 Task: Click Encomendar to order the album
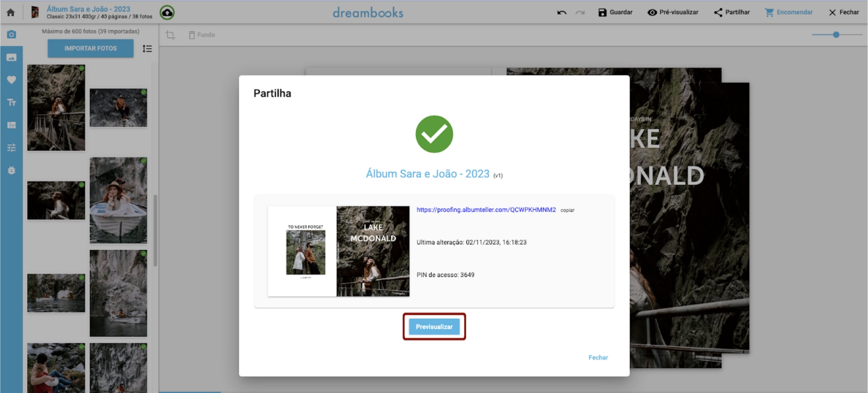[x=789, y=12]
